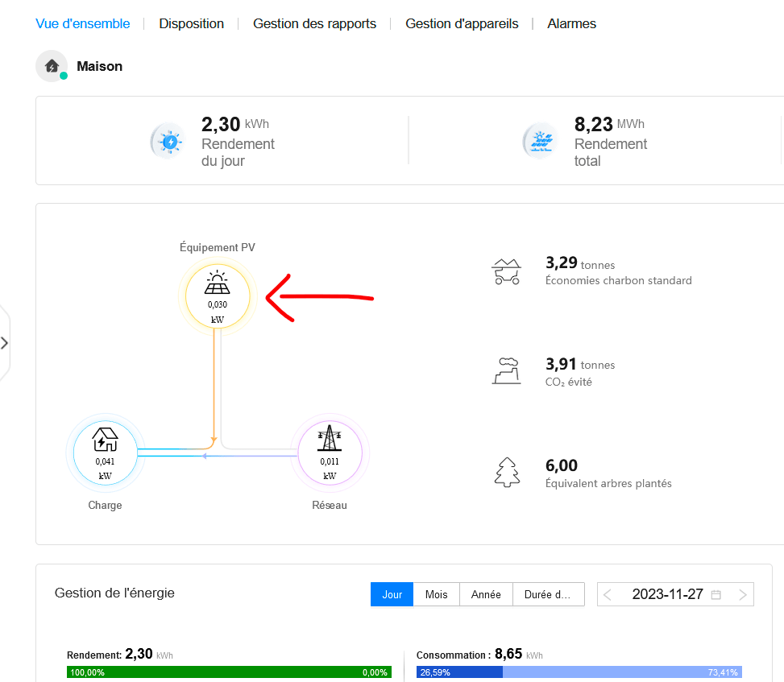
Task: Click the daily yield sun icon
Action: click(x=169, y=142)
